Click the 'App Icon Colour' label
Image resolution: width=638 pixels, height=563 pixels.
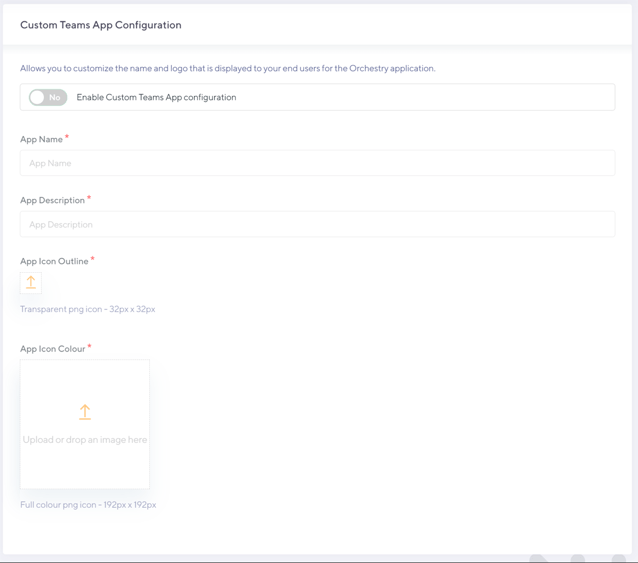pyautogui.click(x=52, y=349)
